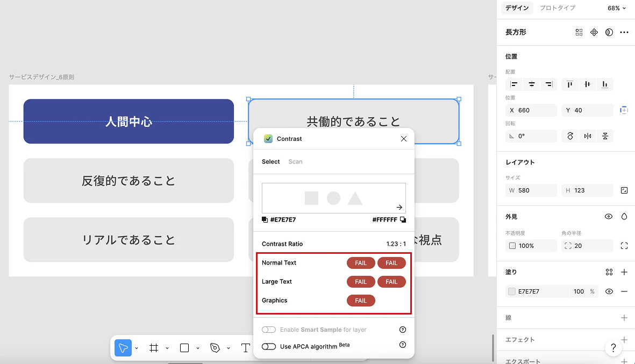The width and height of the screenshot is (635, 364).
Task: Switch to Select tab in Contrast plugin
Action: 270,161
